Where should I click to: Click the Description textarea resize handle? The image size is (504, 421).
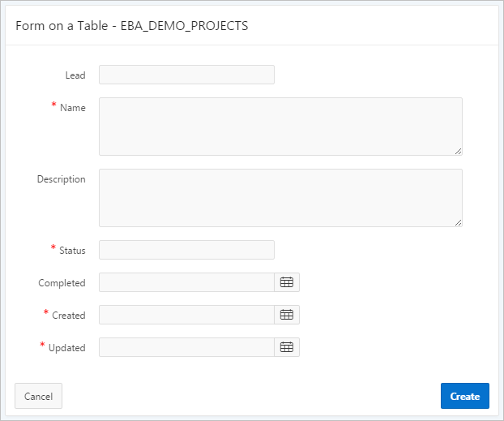(458, 222)
